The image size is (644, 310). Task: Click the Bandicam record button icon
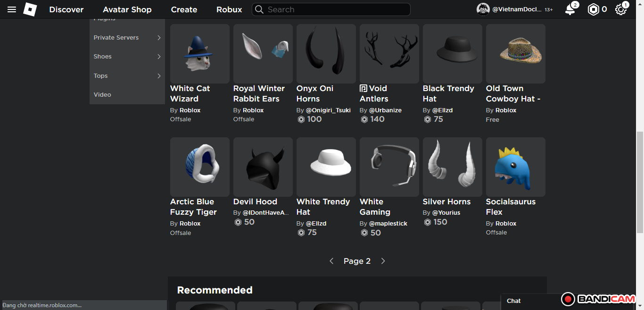[x=568, y=299]
